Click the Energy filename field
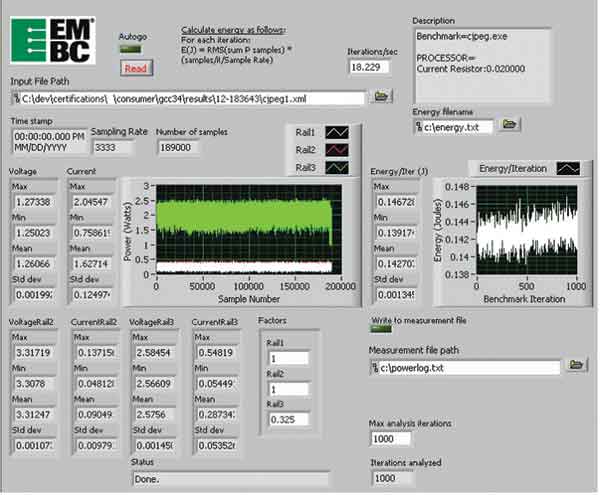Image resolution: width=600 pixels, height=495 pixels. pos(454,127)
